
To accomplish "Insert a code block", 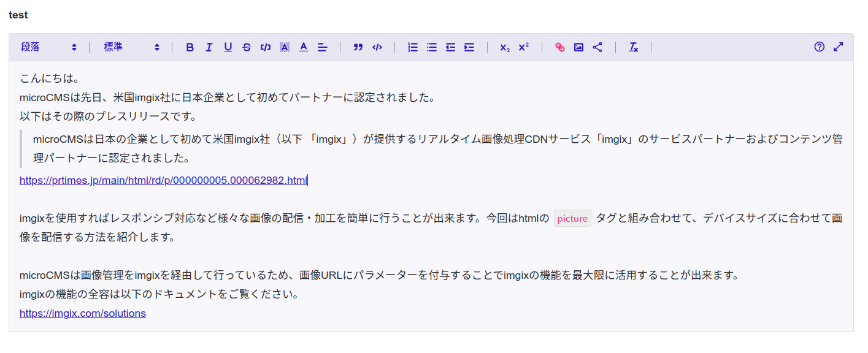I will coord(377,47).
